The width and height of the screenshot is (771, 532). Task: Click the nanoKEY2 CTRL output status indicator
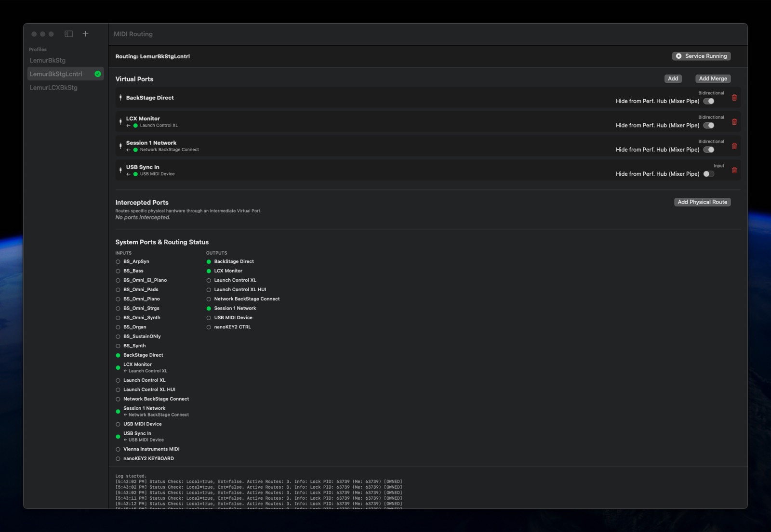tap(209, 327)
